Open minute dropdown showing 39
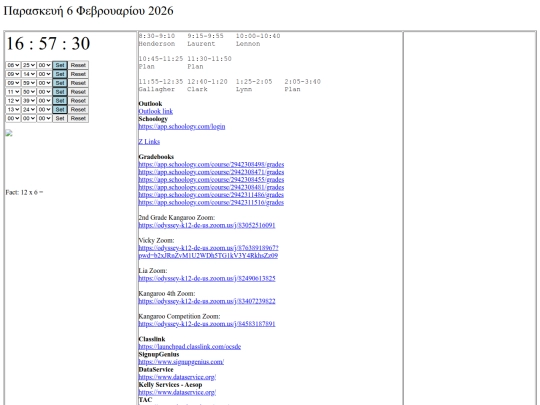540x405 pixels. click(29, 101)
